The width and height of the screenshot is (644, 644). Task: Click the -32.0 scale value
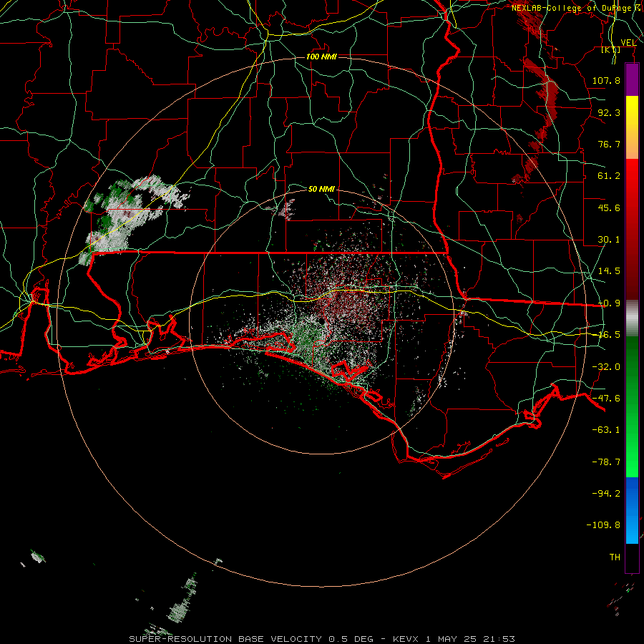point(606,367)
